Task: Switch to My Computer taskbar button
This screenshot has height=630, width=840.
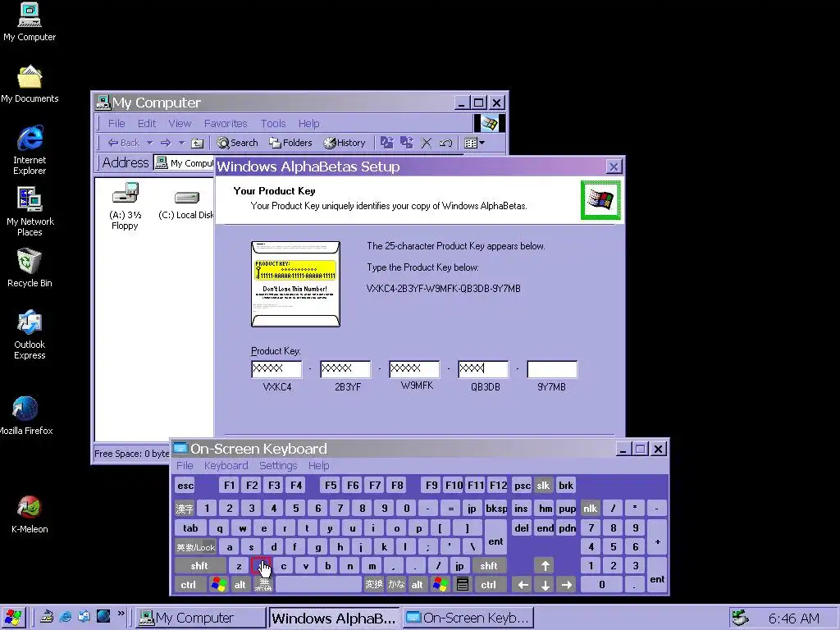Action: tap(200, 618)
